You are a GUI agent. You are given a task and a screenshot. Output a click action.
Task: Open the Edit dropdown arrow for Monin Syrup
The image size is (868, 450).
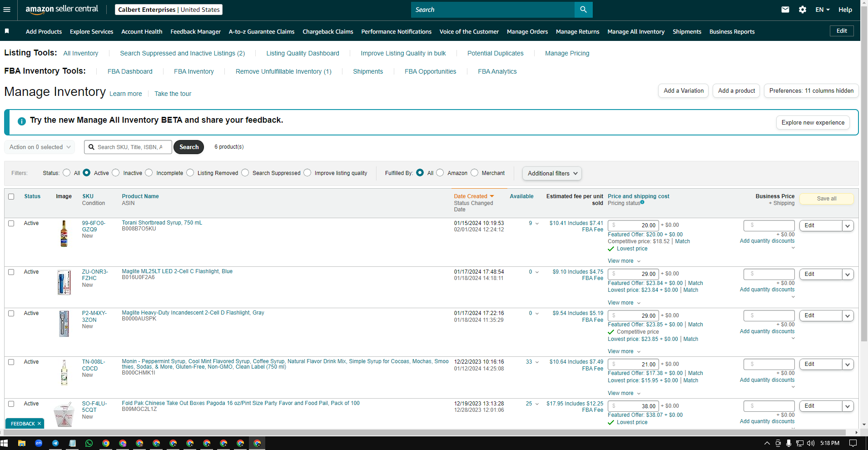pos(848,365)
